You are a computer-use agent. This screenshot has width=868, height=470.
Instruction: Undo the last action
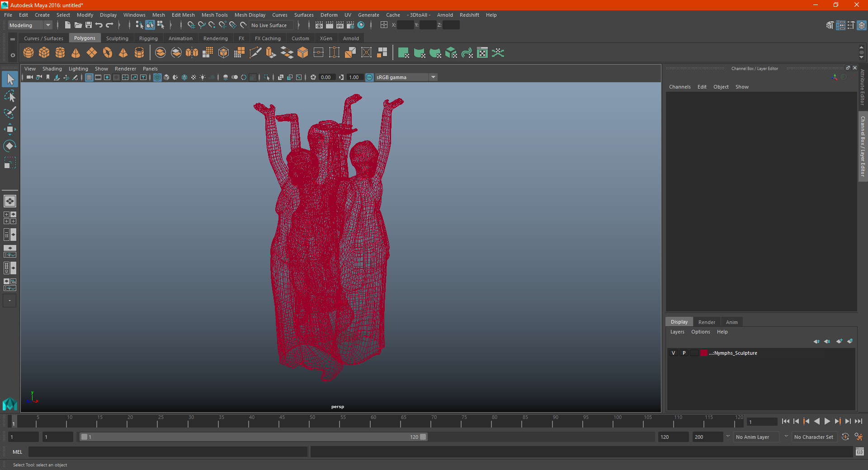click(x=99, y=25)
